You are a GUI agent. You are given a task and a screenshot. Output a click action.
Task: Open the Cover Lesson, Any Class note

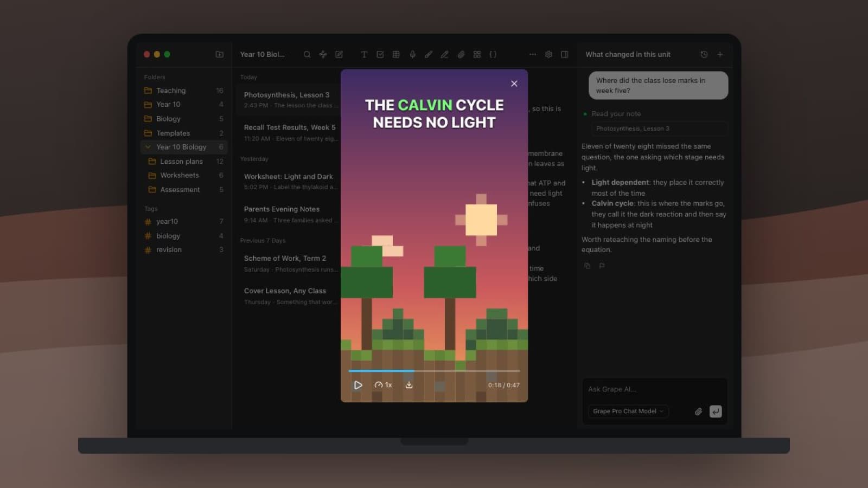click(289, 296)
